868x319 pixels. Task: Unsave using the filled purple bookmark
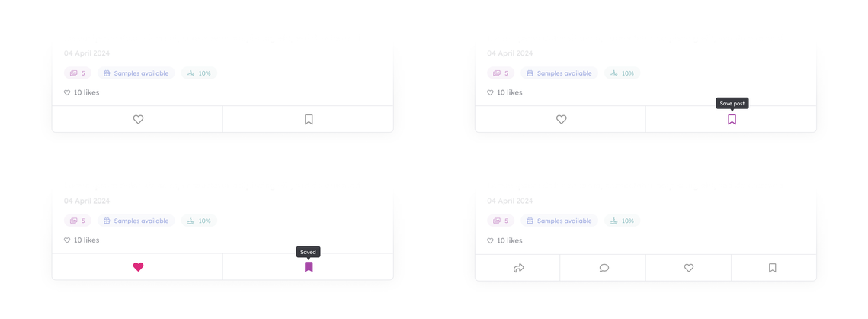click(309, 267)
